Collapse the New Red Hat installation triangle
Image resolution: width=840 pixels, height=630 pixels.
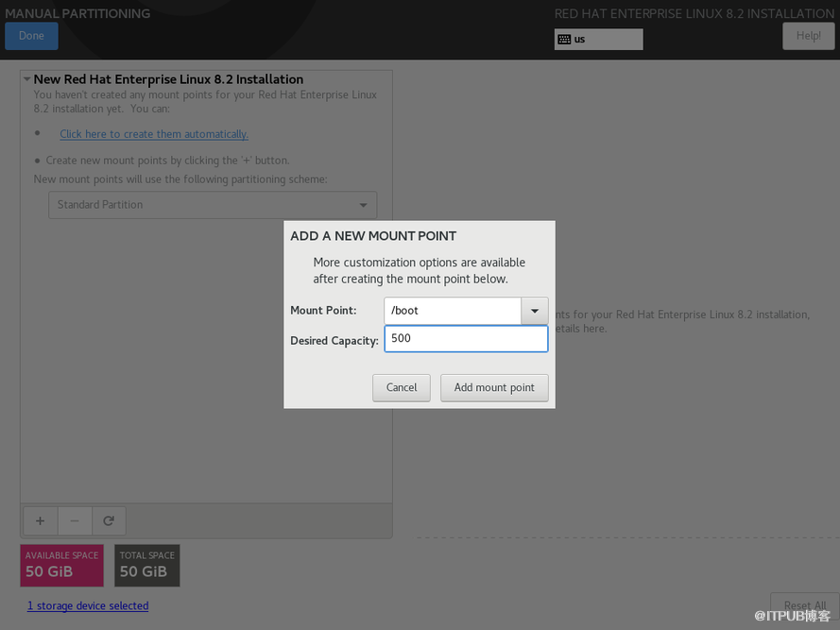click(27, 79)
